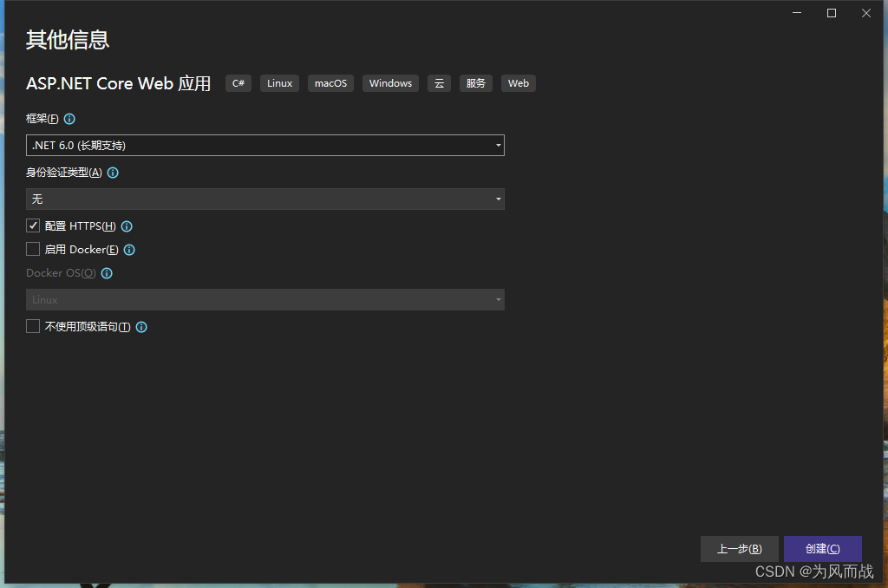Click the arrow on the framework combo box
The width and height of the screenshot is (888, 588).
(x=498, y=145)
